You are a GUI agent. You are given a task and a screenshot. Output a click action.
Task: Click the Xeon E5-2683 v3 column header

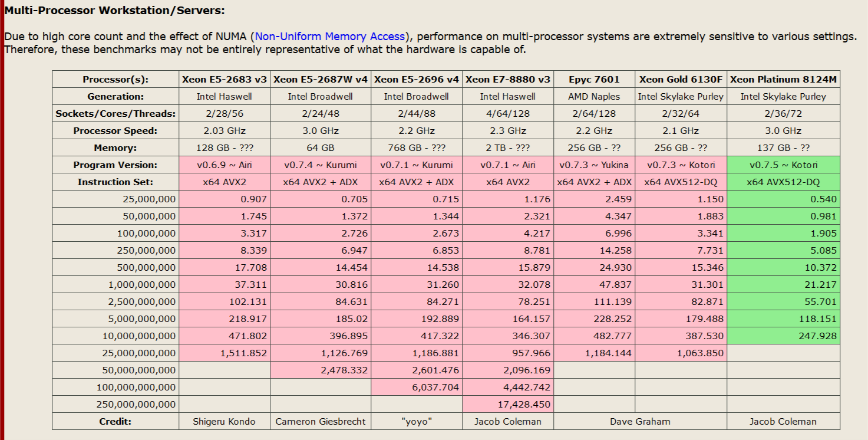click(x=225, y=80)
